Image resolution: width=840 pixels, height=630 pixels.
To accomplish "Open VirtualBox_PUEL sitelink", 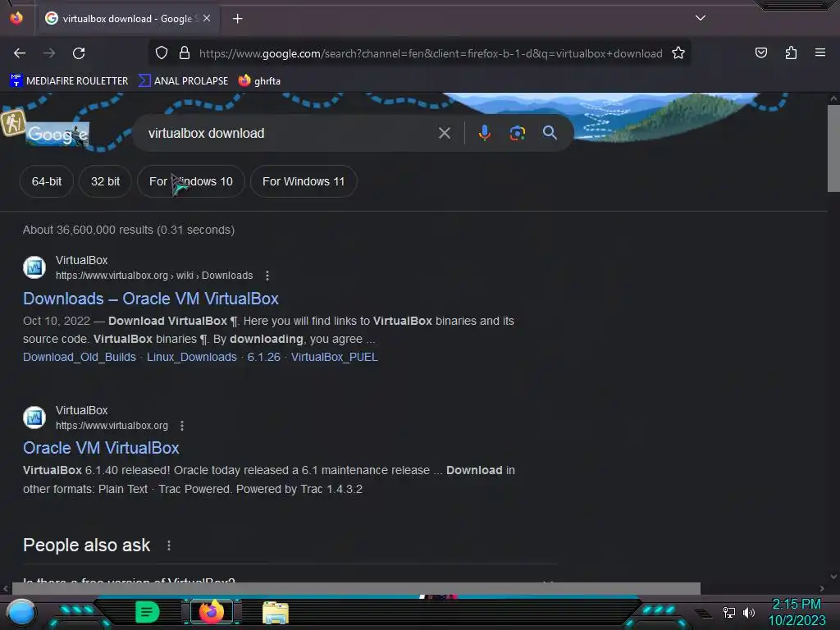I will click(x=335, y=357).
